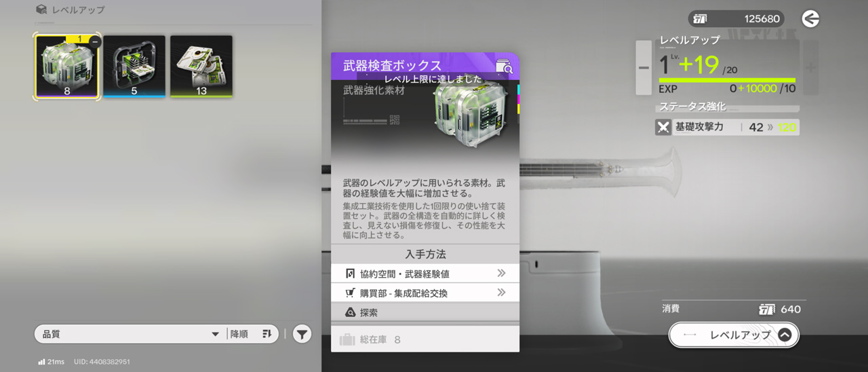Click the back arrow button
The width and height of the screenshot is (868, 372).
coord(810,19)
